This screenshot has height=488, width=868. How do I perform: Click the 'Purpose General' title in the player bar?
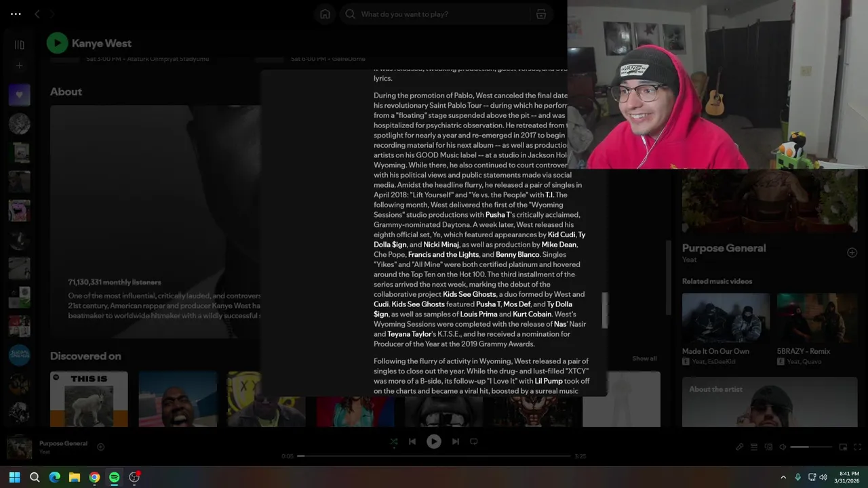(63, 443)
